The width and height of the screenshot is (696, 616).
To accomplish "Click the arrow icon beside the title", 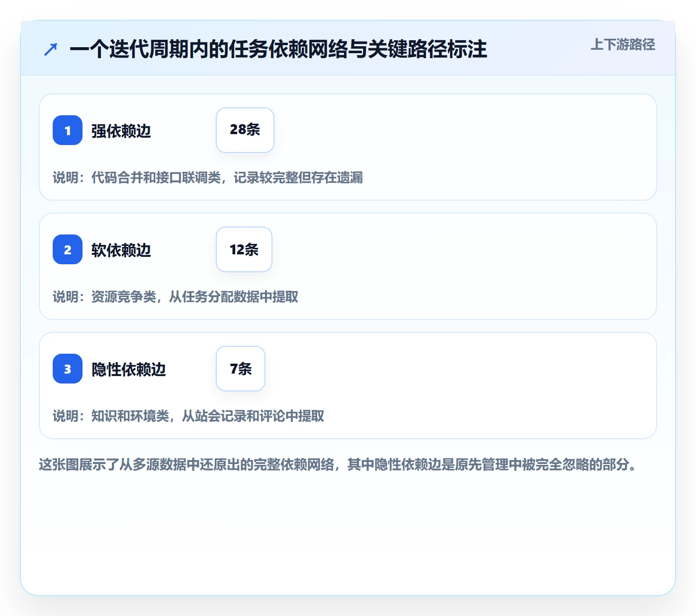I will [x=51, y=49].
